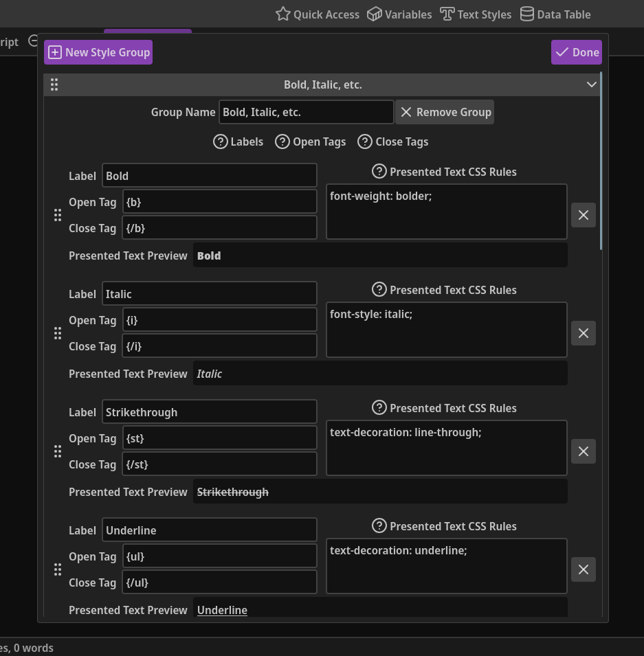
Task: Click the CSS Rules help icon for Italic
Action: pyautogui.click(x=379, y=290)
